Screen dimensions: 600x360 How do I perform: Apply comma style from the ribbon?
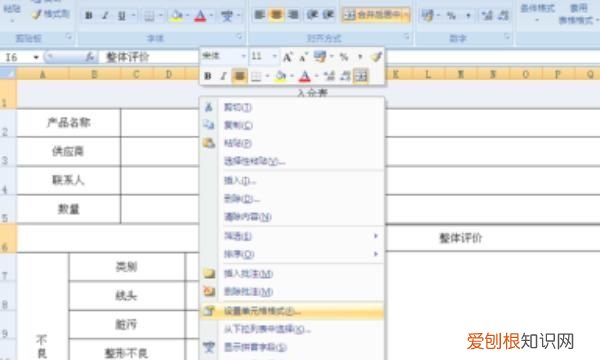(468, 16)
